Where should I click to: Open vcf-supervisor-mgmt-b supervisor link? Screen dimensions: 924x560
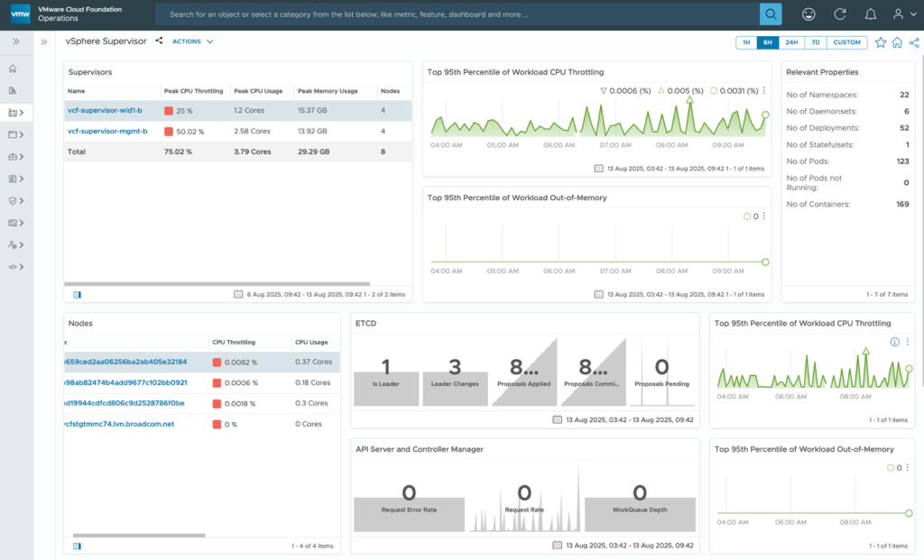click(x=107, y=131)
